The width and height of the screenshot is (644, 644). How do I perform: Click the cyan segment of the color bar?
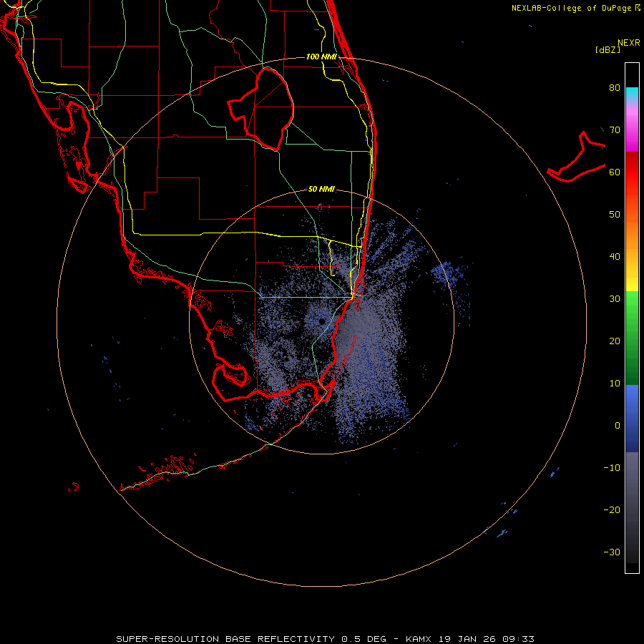coord(632,94)
